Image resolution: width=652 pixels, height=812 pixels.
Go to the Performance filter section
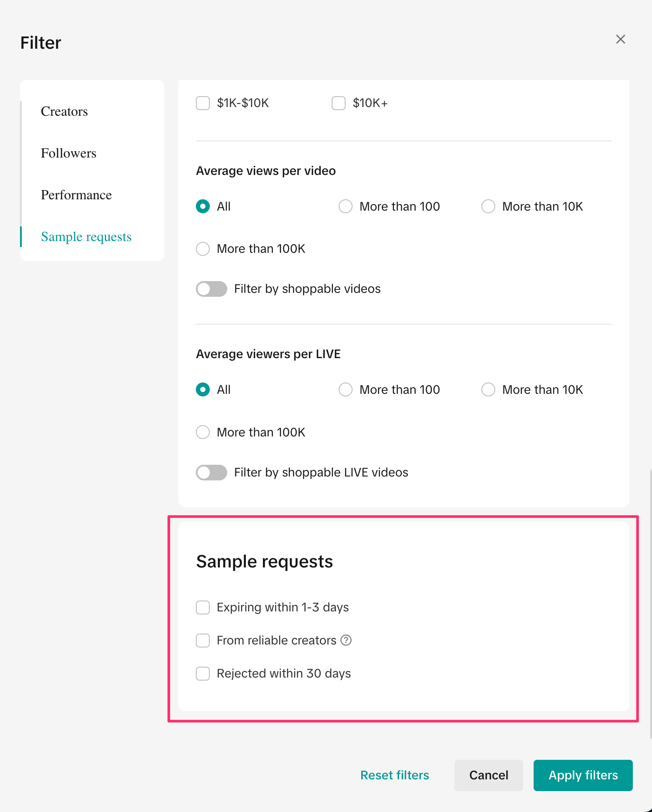76,195
